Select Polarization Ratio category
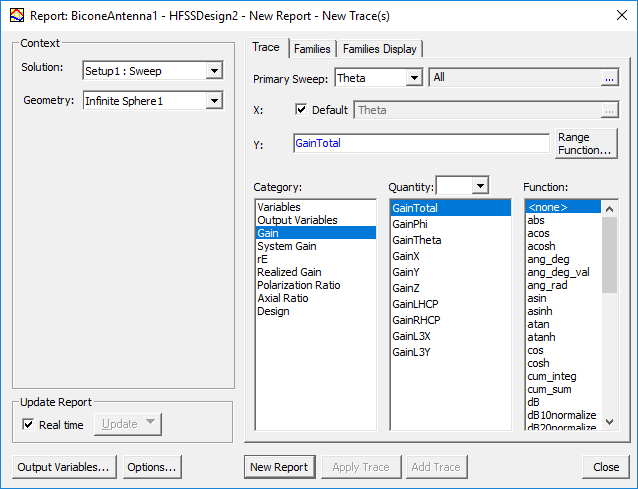638x489 pixels. (x=316, y=285)
